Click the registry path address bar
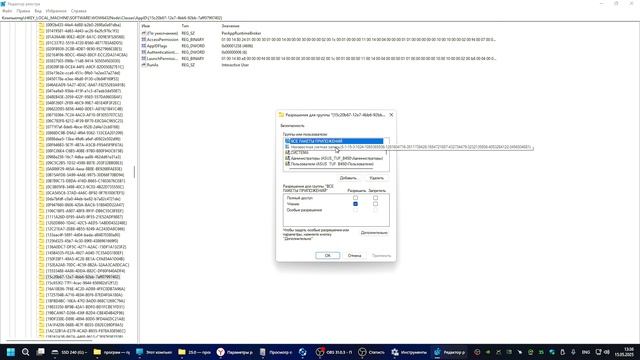Image resolution: width=640 pixels, height=360 pixels. (x=320, y=18)
